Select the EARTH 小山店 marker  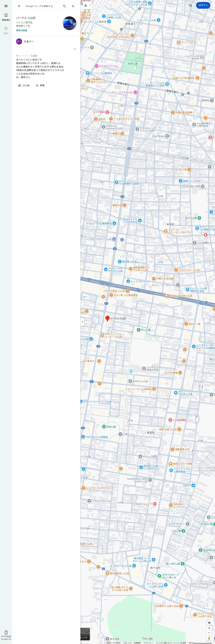(130, 381)
